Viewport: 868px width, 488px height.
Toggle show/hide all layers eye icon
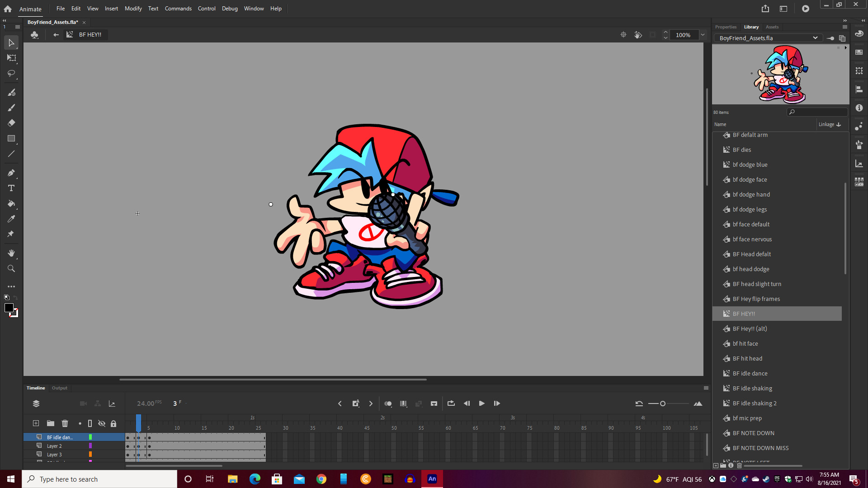point(102,423)
